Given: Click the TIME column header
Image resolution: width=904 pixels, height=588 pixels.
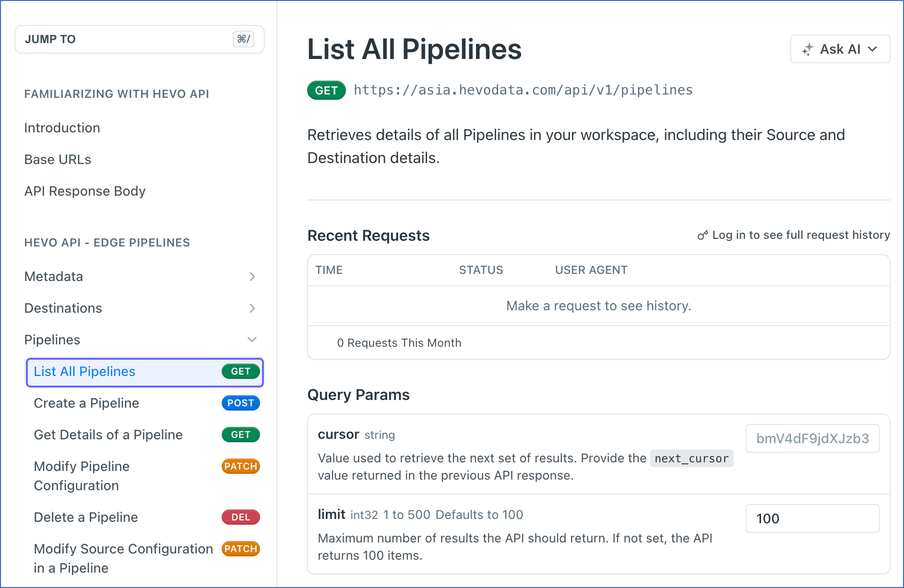Looking at the screenshot, I should [329, 270].
